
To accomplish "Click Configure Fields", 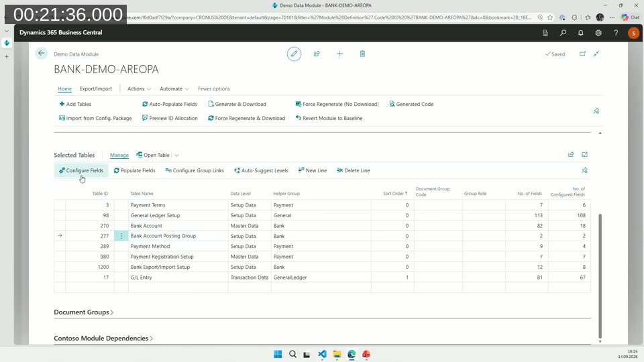I will point(81,170).
